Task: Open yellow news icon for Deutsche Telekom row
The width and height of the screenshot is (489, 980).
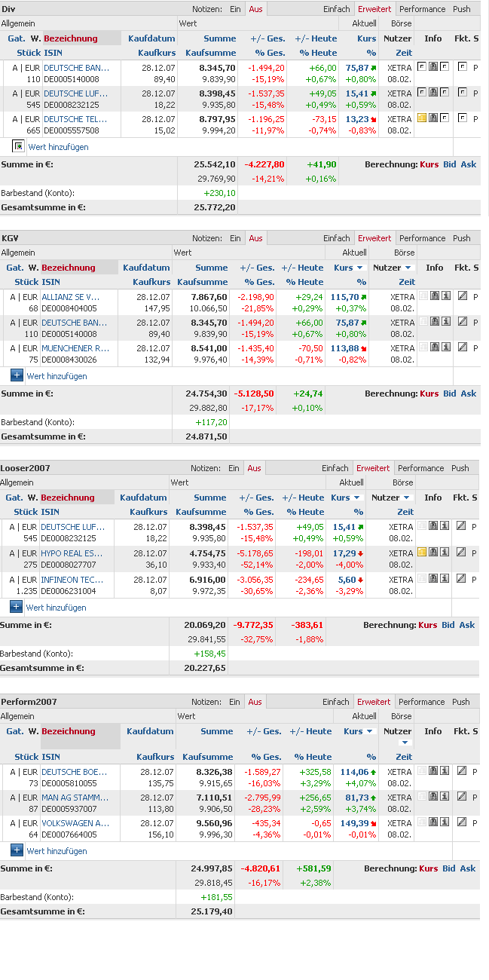Action: click(x=421, y=118)
